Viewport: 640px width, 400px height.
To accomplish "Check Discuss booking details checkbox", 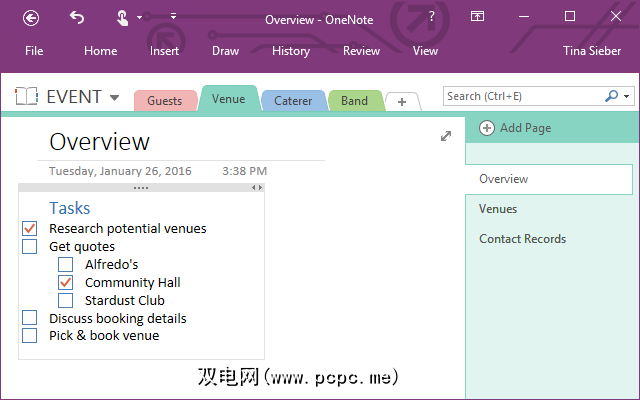I will point(30,318).
